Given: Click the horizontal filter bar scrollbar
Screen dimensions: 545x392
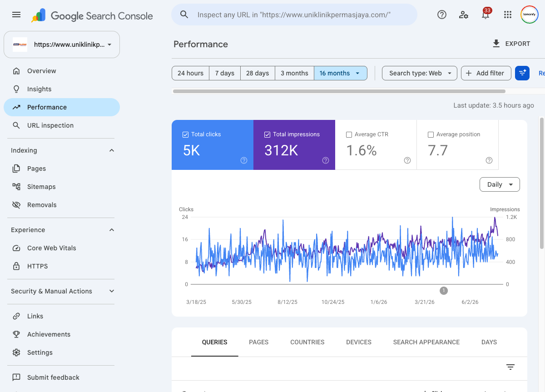Looking at the screenshot, I should click(339, 91).
